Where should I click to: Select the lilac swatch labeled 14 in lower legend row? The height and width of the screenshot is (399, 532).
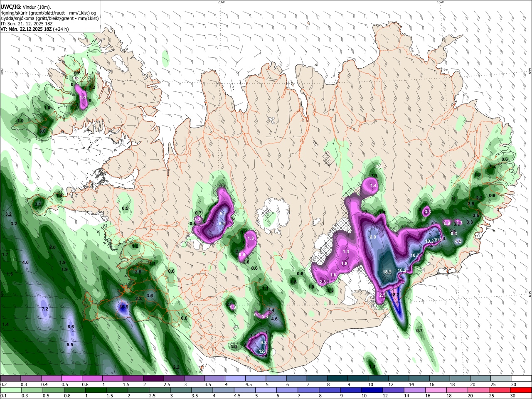(415, 390)
